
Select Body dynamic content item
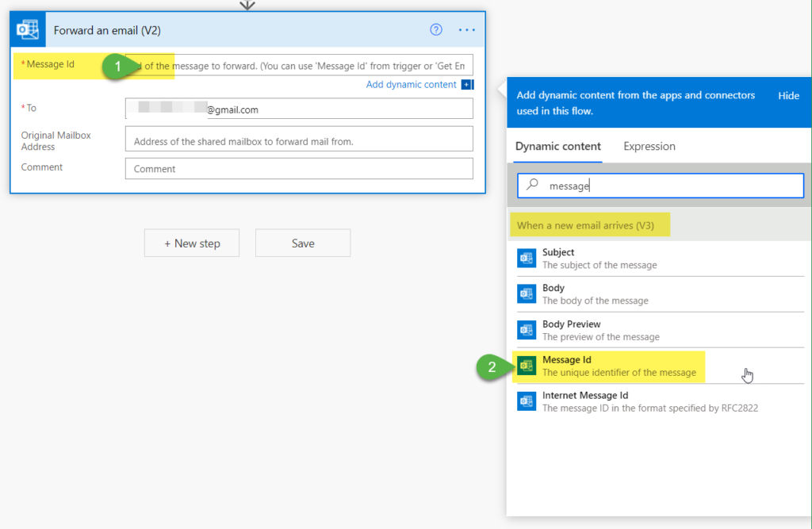(661, 293)
